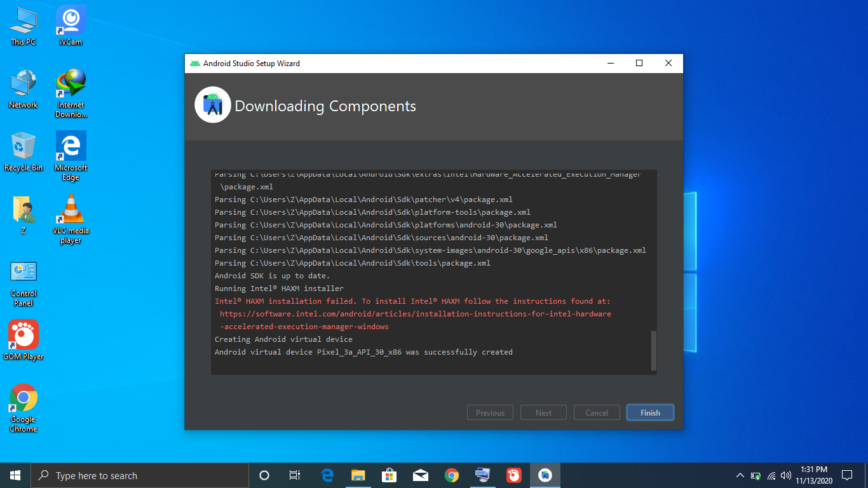Click the Android icon in wizard title bar
The image size is (868, 488).
[x=194, y=63]
